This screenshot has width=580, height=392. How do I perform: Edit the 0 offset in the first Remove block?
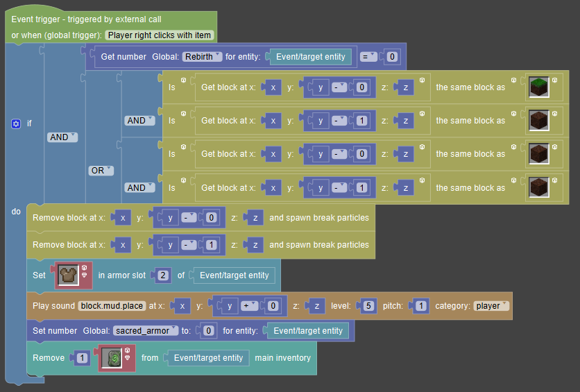[211, 217]
